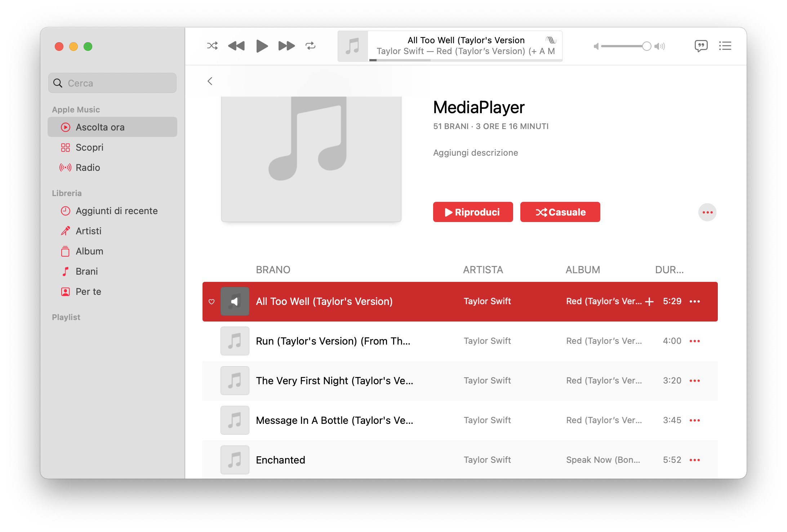Select Artisti in the library
This screenshot has width=787, height=532.
(x=112, y=231)
